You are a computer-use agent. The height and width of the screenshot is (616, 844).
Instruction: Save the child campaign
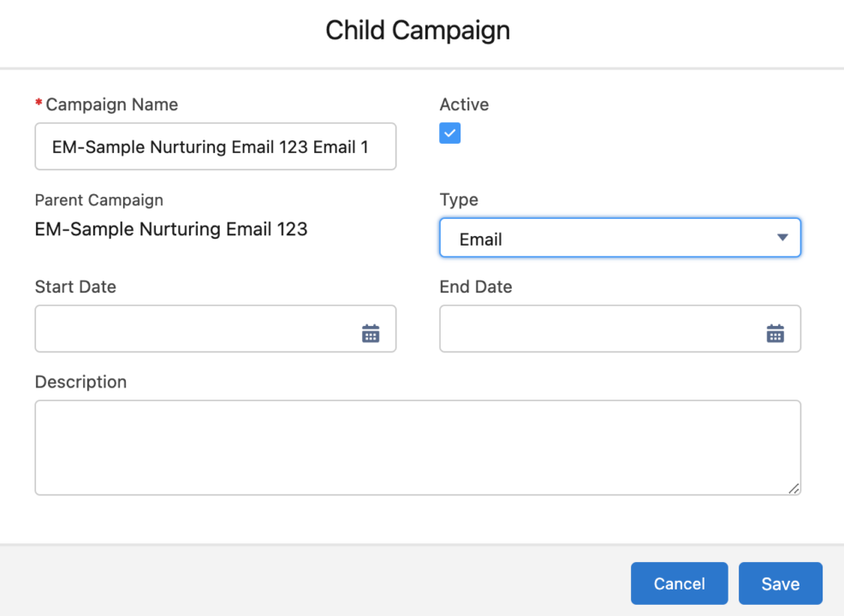point(780,583)
